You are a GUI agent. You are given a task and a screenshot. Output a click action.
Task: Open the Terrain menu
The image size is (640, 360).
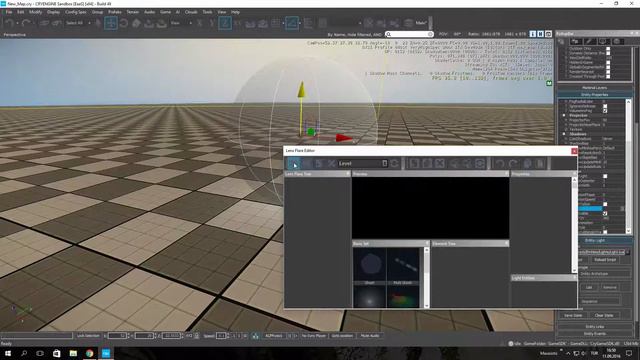(x=133, y=12)
